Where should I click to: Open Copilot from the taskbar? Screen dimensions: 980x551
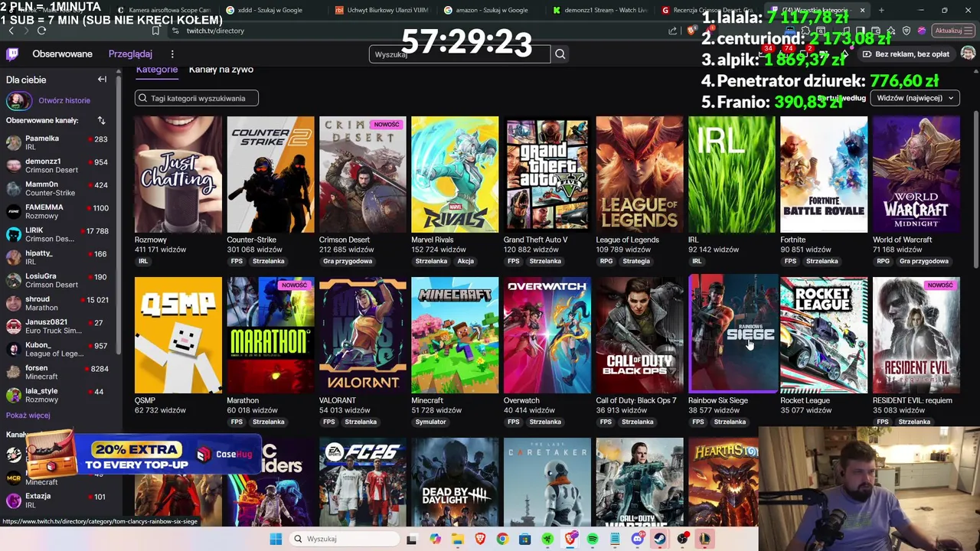(x=435, y=539)
